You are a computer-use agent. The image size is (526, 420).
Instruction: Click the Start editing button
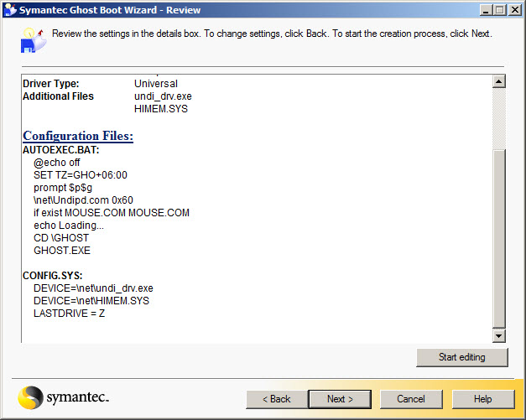pyautogui.click(x=462, y=357)
